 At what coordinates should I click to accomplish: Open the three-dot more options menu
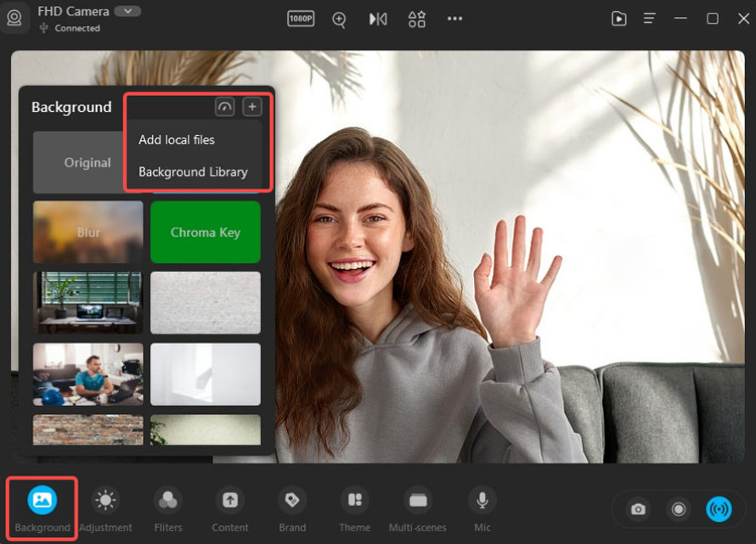(455, 19)
